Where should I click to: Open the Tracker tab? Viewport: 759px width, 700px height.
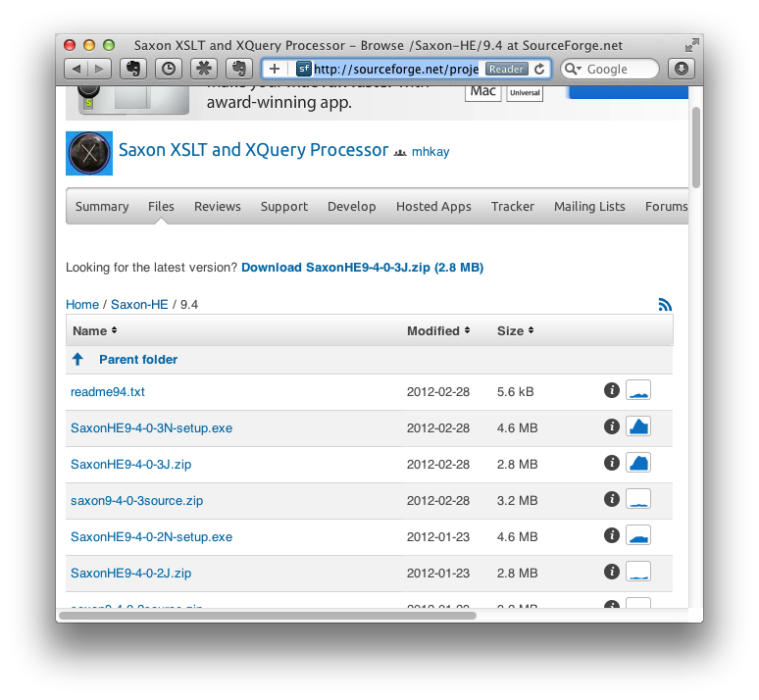513,206
